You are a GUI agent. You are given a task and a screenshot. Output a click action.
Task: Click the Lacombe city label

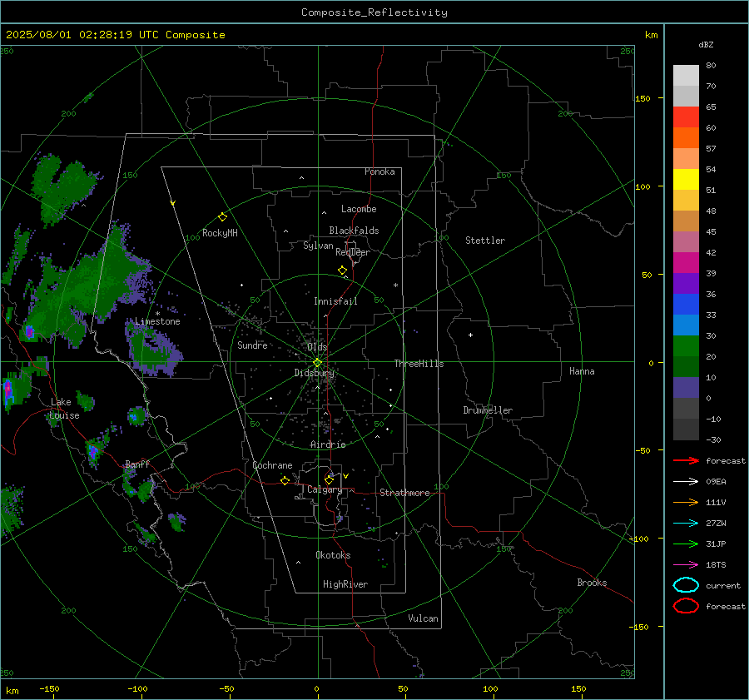[359, 209]
